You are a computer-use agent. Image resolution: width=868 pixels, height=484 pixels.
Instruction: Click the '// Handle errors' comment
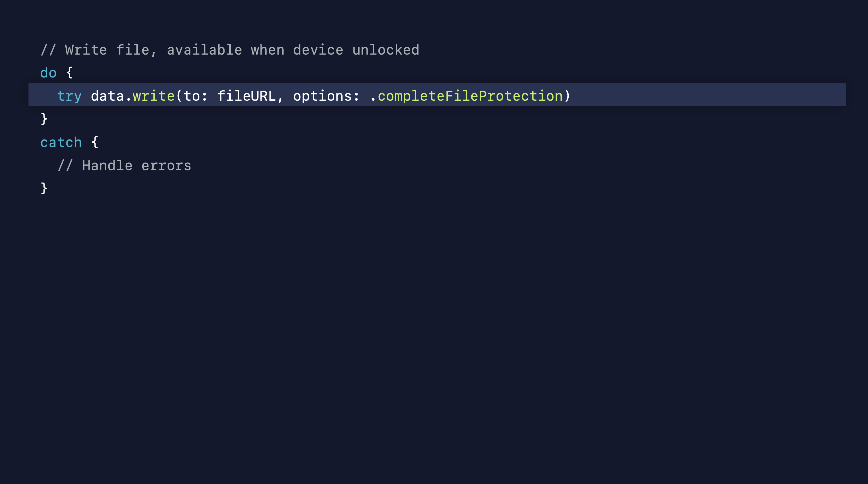tap(124, 166)
